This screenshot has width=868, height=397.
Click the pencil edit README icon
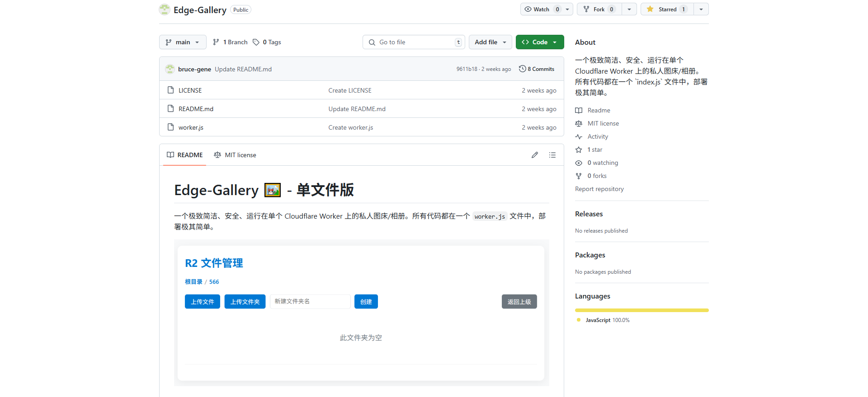(x=535, y=155)
